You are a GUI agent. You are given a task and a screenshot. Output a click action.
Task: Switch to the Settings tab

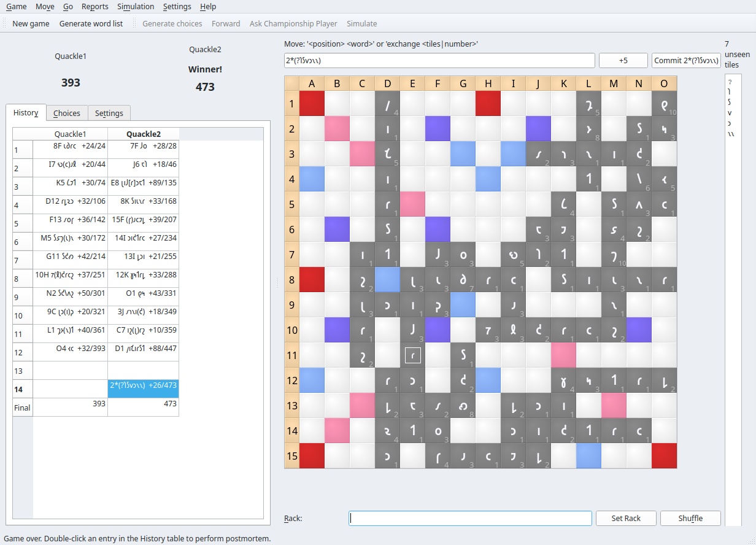pos(109,114)
